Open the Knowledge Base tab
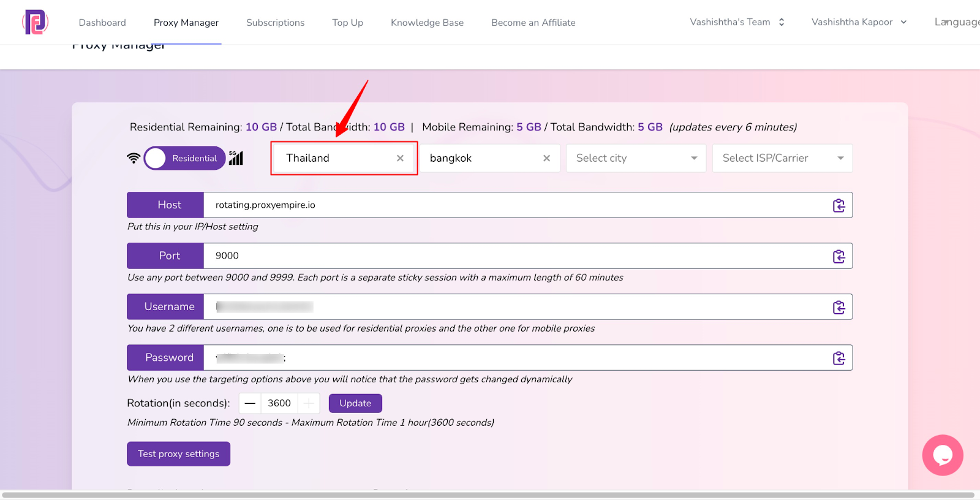 tap(427, 23)
